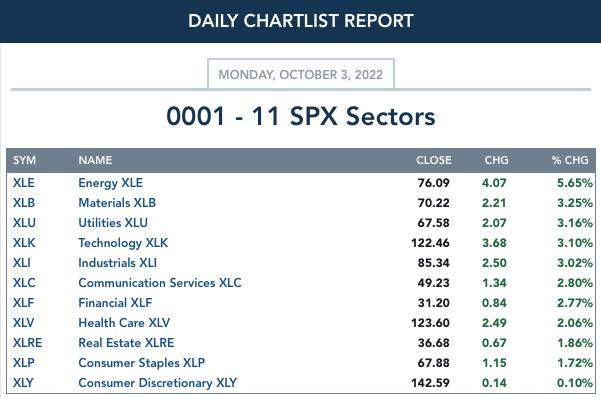Open the Energy XLE name link

click(x=110, y=183)
